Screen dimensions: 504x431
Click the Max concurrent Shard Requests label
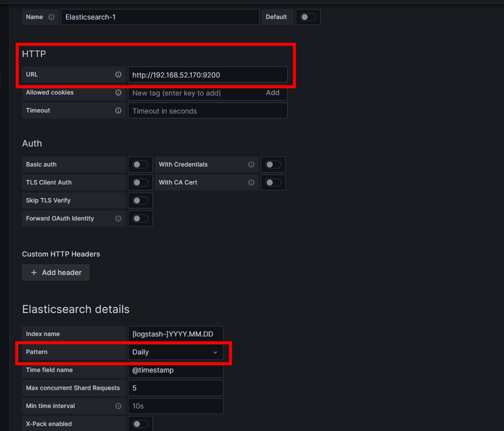click(x=73, y=388)
